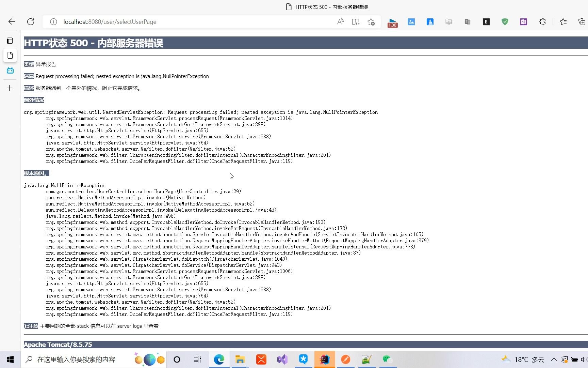The width and height of the screenshot is (588, 368).
Task: Click the 描述 label
Action: pyautogui.click(x=29, y=88)
